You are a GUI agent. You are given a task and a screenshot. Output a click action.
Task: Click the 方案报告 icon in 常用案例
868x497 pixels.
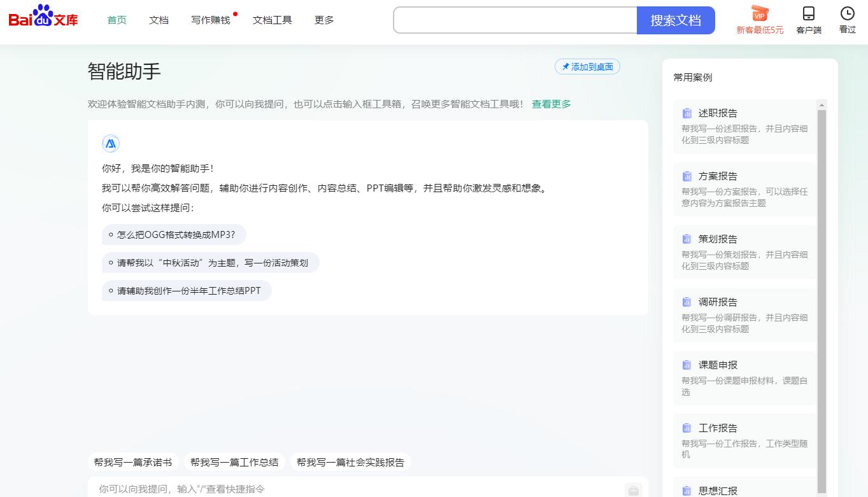click(687, 176)
